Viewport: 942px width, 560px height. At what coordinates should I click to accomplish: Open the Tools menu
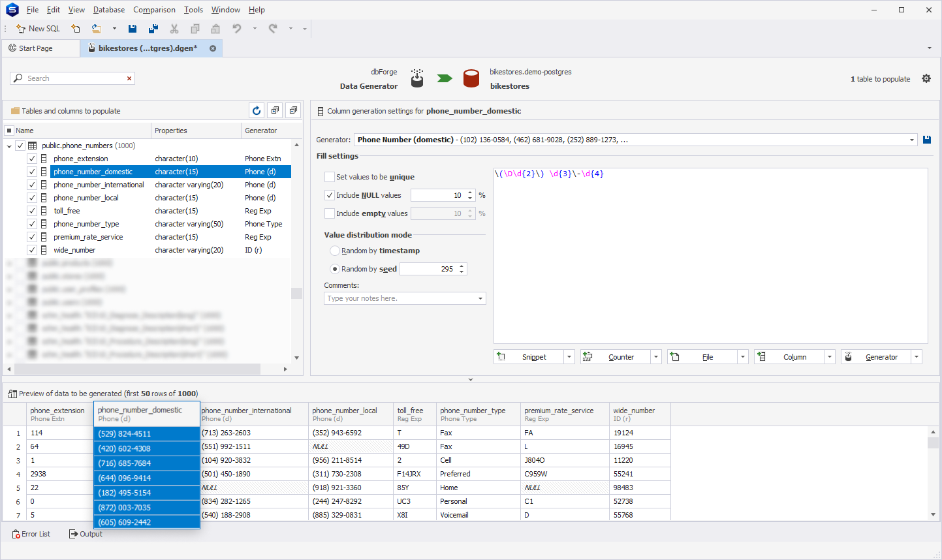pos(193,10)
